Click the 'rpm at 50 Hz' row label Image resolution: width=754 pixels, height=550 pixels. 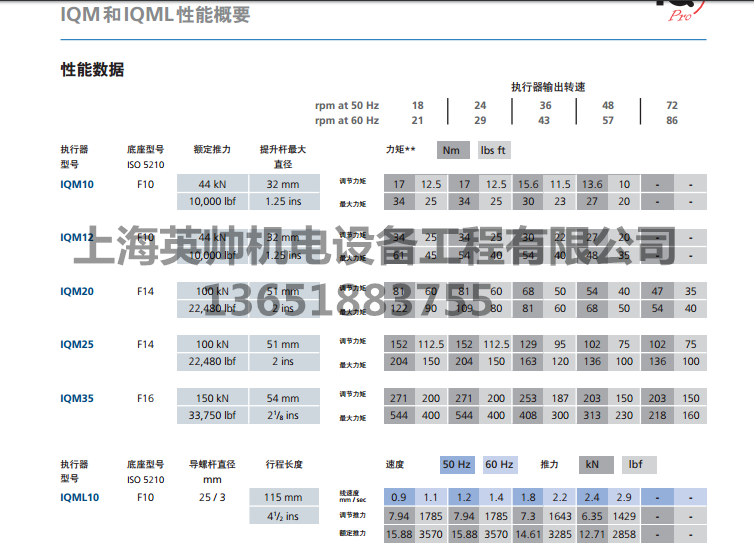347,105
